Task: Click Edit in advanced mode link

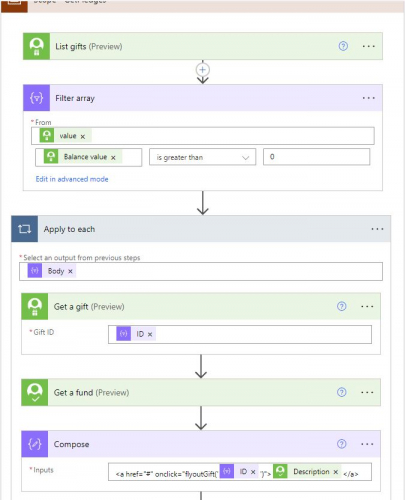Action: [72, 179]
